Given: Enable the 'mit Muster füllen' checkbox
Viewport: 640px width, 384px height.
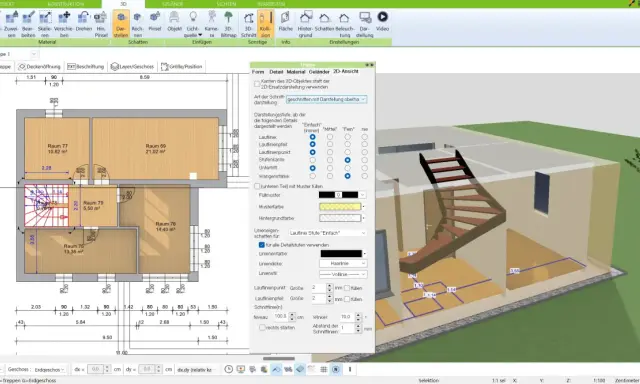Looking at the screenshot, I should 257,186.
